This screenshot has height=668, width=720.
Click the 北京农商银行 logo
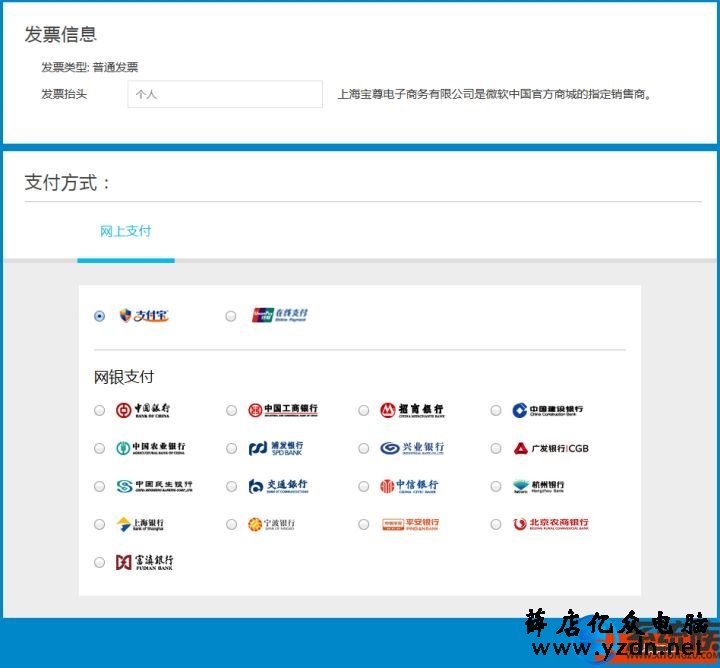tap(551, 524)
